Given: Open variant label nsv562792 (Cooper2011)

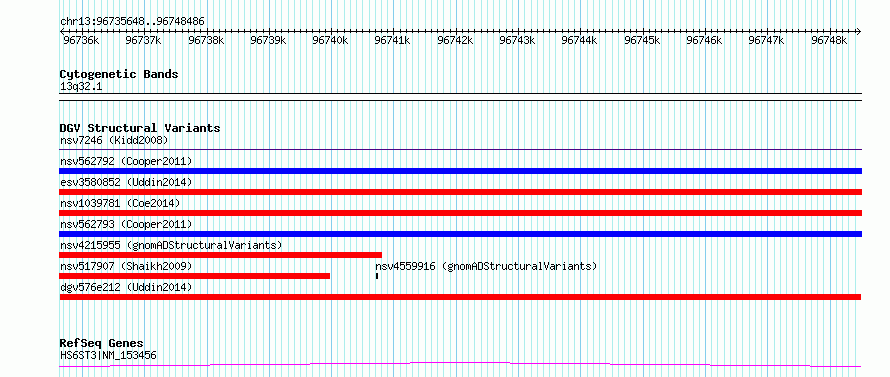Looking at the screenshot, I should 126,161.
